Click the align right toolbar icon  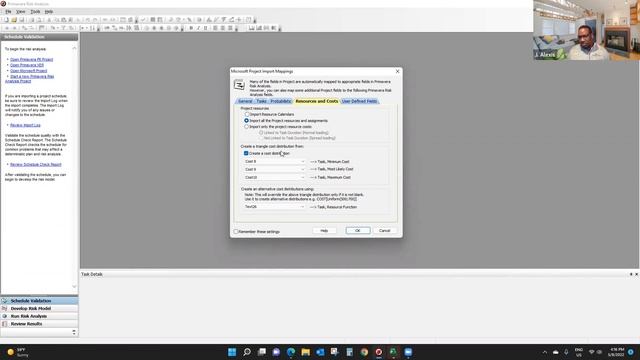(x=230, y=28)
